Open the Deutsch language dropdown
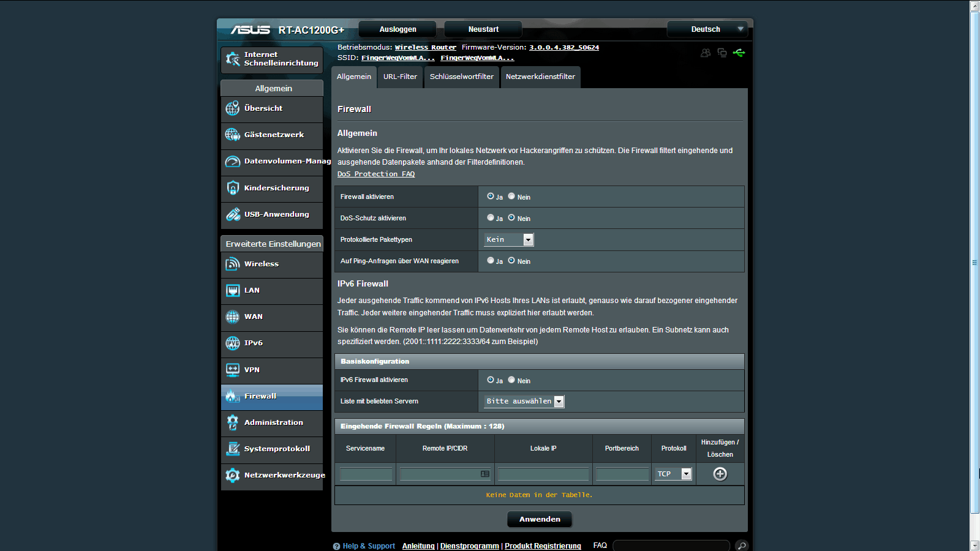This screenshot has height=551, width=980. (707, 29)
